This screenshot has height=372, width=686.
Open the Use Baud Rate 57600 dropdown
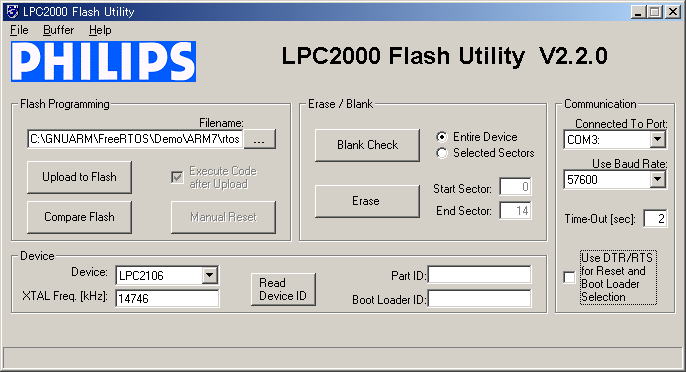click(657, 179)
